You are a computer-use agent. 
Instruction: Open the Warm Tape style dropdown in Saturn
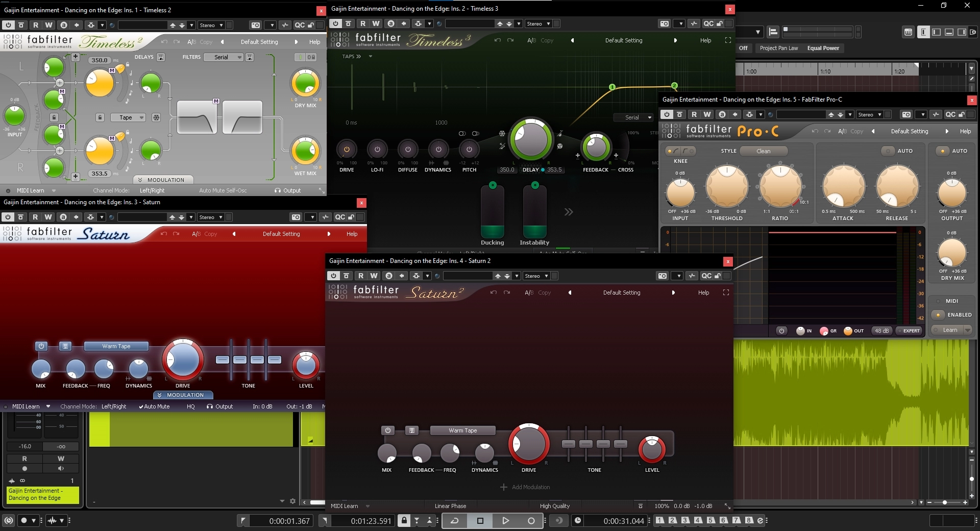[x=116, y=346]
